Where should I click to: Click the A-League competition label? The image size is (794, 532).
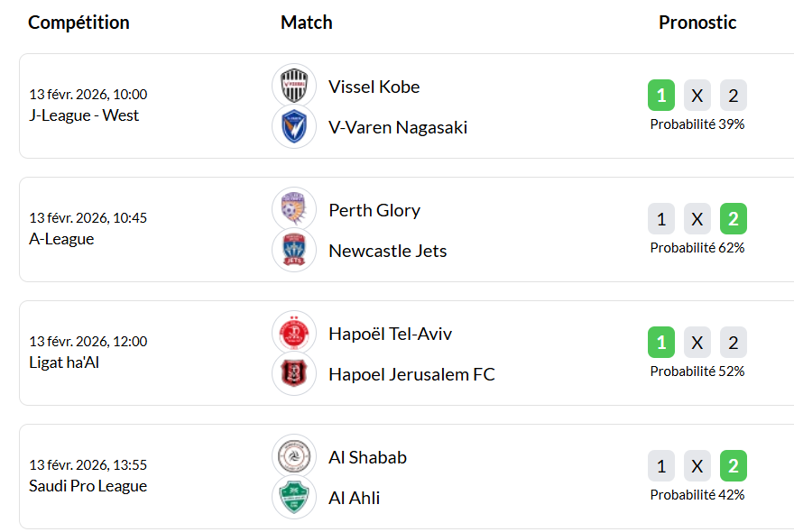(x=61, y=239)
